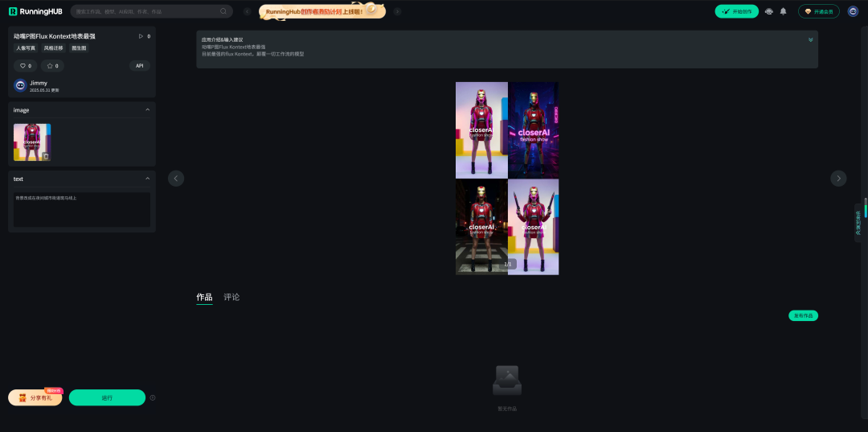Image resolution: width=868 pixels, height=432 pixels.
Task: Select the 风格迁移 tag
Action: (54, 48)
